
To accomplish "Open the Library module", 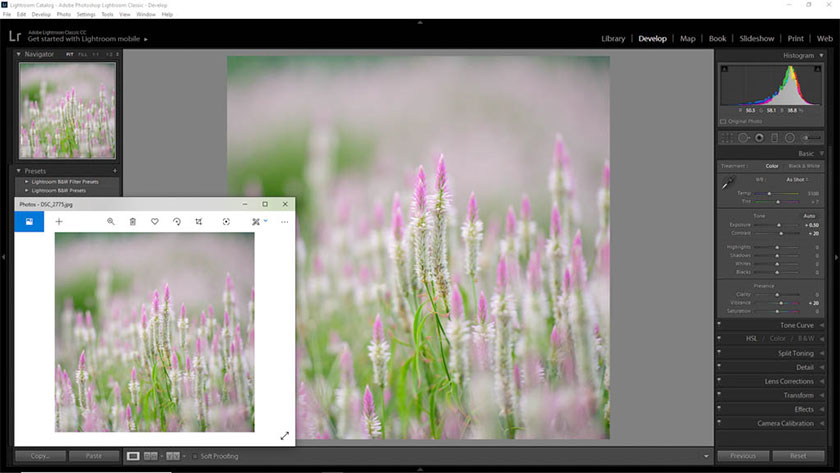I will (613, 39).
